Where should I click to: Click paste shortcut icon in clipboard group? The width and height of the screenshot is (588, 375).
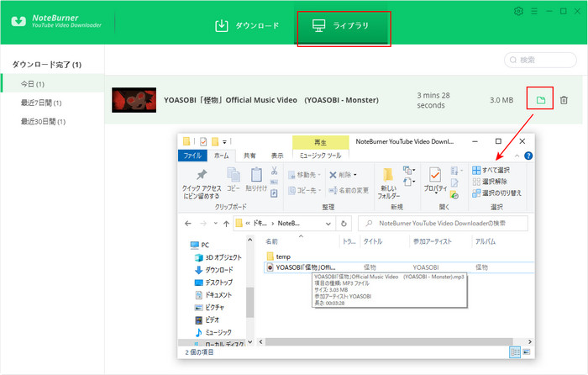click(x=274, y=193)
